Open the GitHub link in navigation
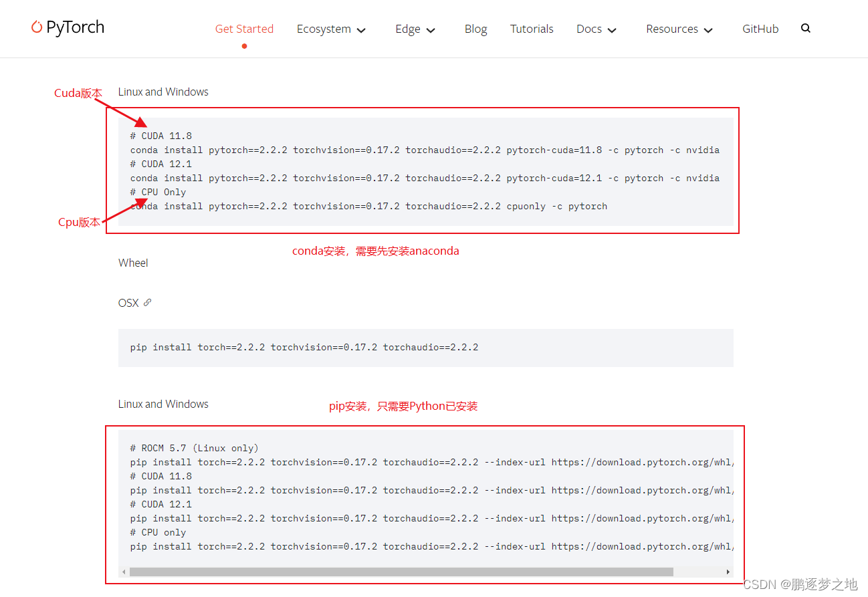Viewport: 868px width, 597px height. 760,29
